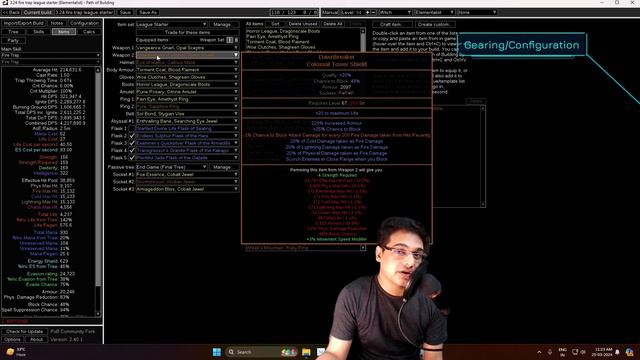This screenshot has width=640, height=360.
Task: Switch to the Skills tab
Action: click(38, 32)
